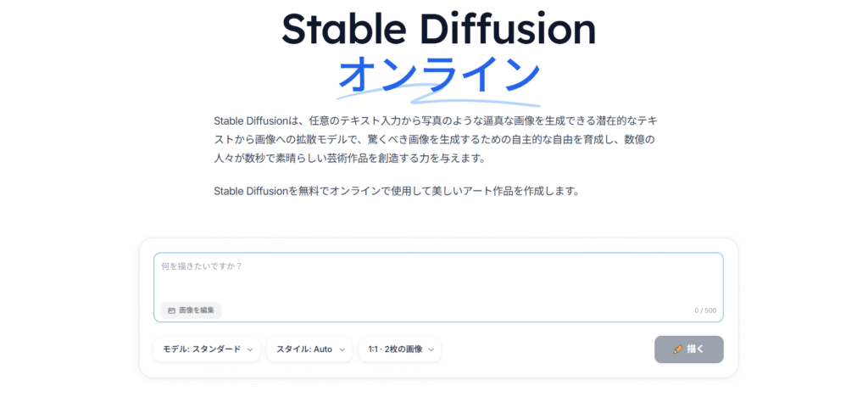This screenshot has width=868, height=397.
Task: Click the 画像を編集 button
Action: click(x=191, y=310)
